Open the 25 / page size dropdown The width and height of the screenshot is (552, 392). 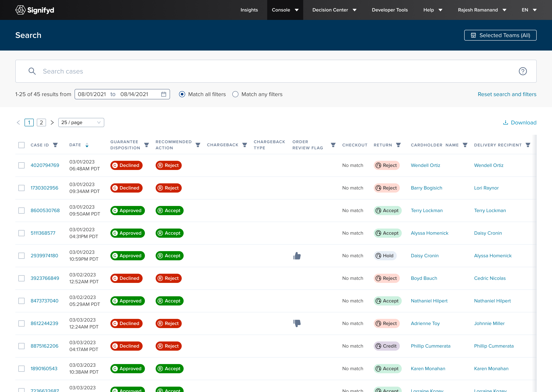point(81,122)
